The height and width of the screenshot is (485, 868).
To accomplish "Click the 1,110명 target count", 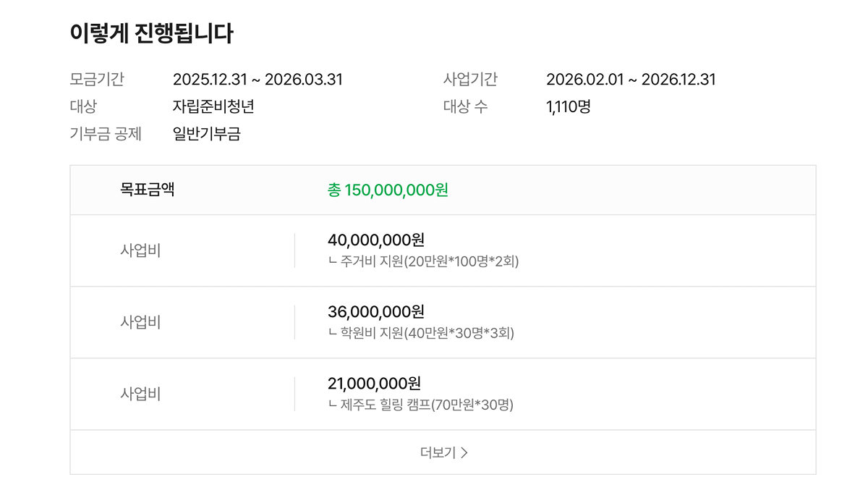I will click(x=569, y=106).
